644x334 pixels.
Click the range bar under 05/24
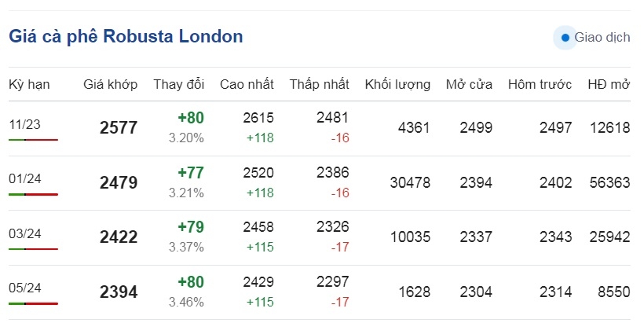(33, 303)
